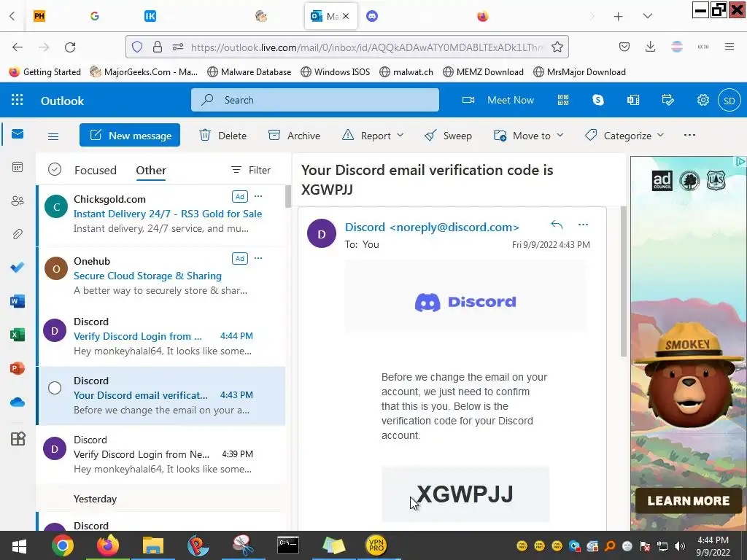
Task: Click in the Outlook Search box
Action: pyautogui.click(x=315, y=100)
